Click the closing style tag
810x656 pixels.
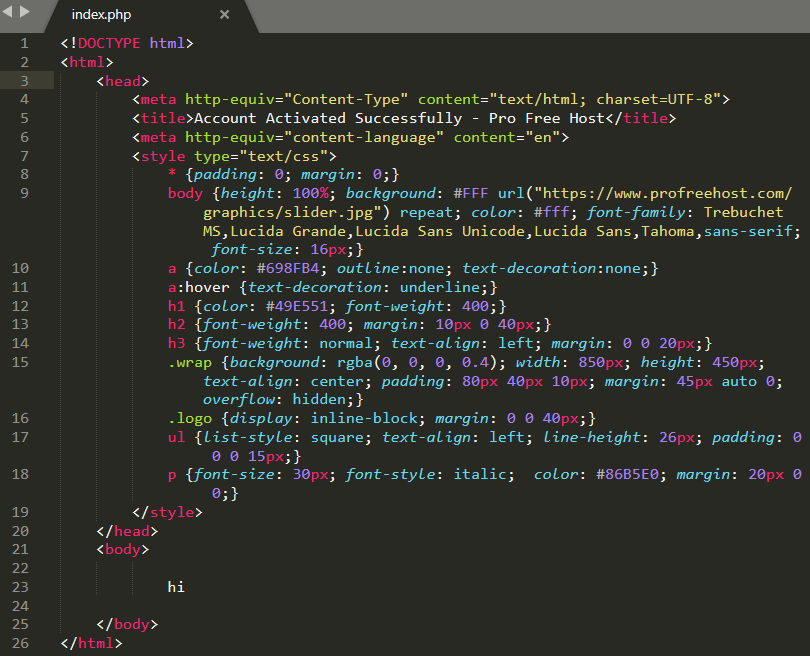pyautogui.click(x=167, y=512)
